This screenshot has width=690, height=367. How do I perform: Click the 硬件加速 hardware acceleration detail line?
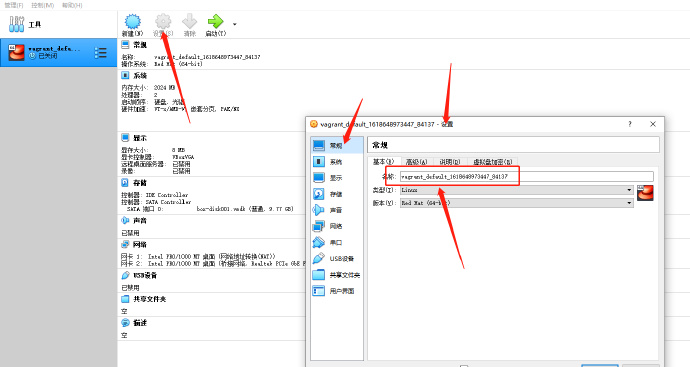point(180,109)
